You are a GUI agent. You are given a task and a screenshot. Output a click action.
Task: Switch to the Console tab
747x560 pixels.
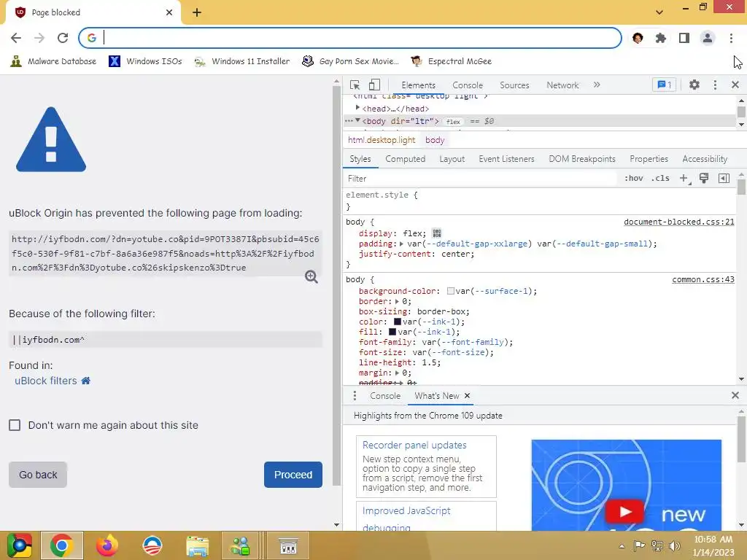(x=468, y=85)
